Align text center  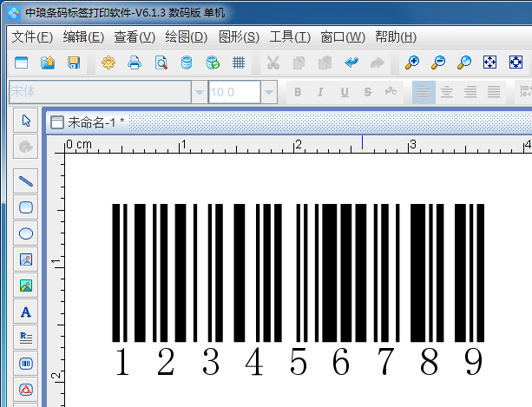click(447, 92)
